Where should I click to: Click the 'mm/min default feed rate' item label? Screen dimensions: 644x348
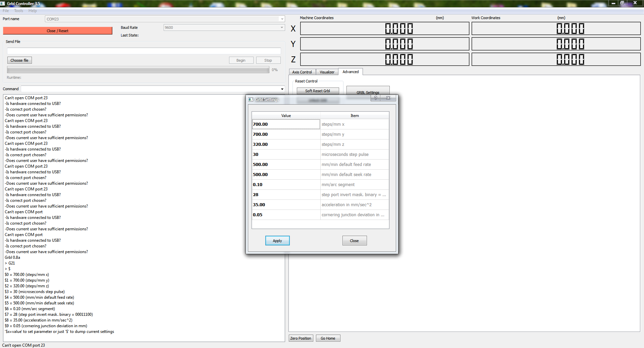[346, 165]
